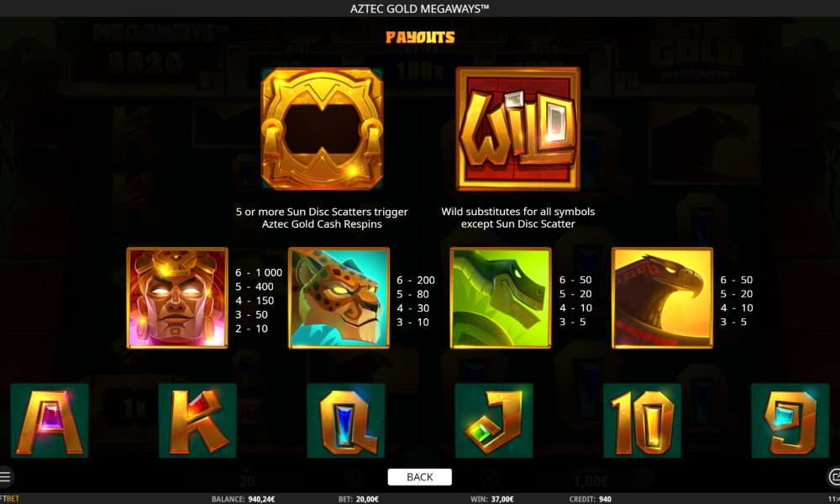
Task: Click the balance amount in status bar
Action: click(261, 499)
